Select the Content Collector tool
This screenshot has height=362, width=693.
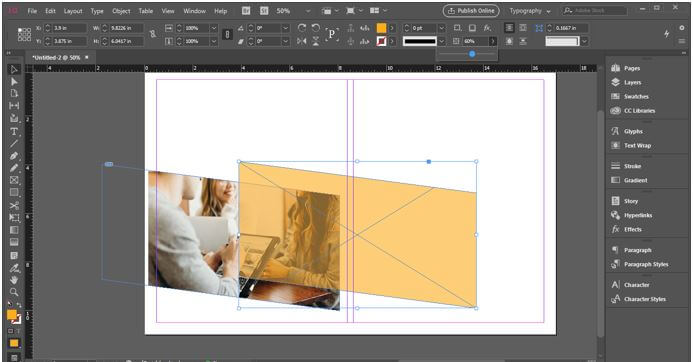(14, 118)
